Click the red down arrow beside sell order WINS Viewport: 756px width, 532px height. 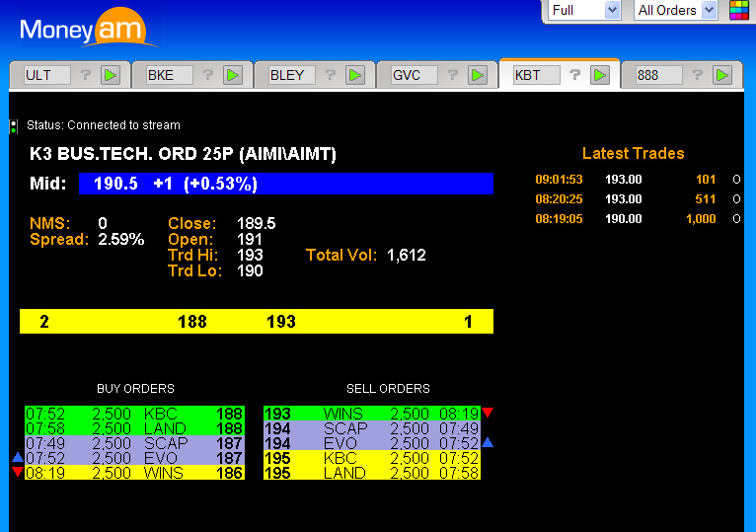(488, 413)
